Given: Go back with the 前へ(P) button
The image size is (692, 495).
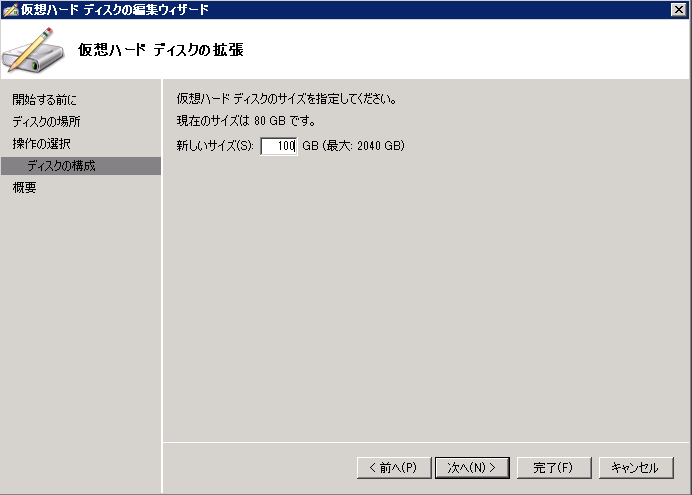Looking at the screenshot, I should click(x=394, y=468).
